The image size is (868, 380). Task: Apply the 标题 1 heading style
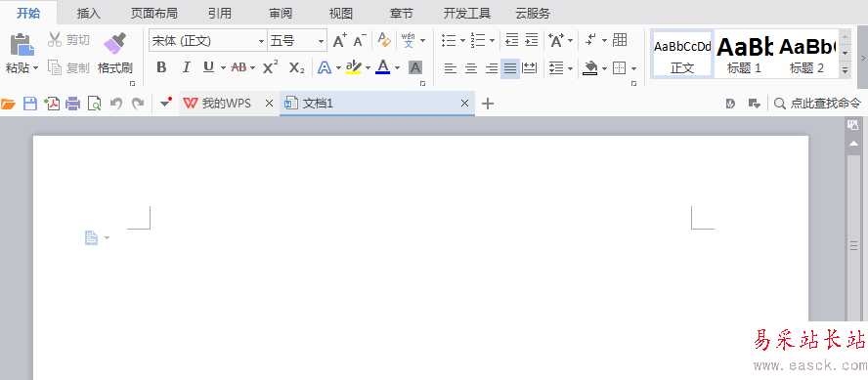[x=745, y=54]
